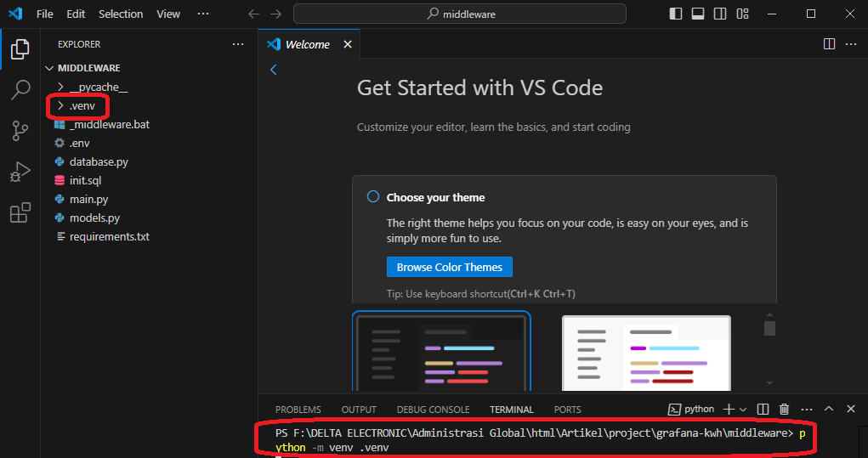The image size is (868, 458).
Task: Expand the .venv folder
Action: pos(82,106)
